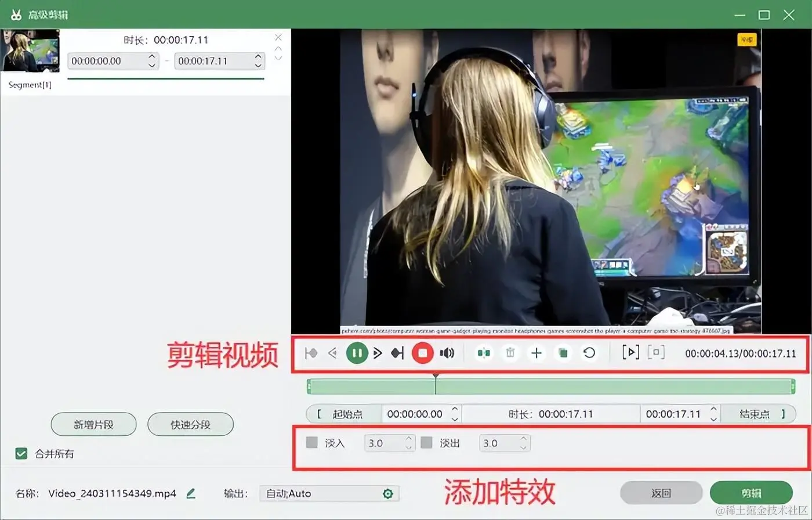This screenshot has height=520, width=812.
Task: Edit the file name with pencil icon
Action: (x=191, y=493)
